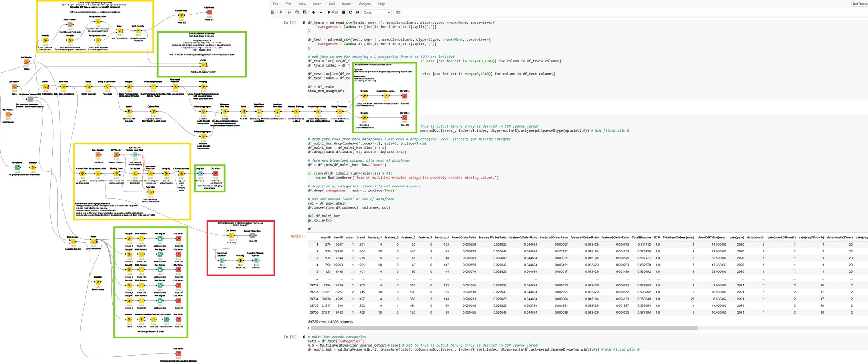The height and width of the screenshot is (362, 868).
Task: Click the userID column header in output table
Action: 326,238
